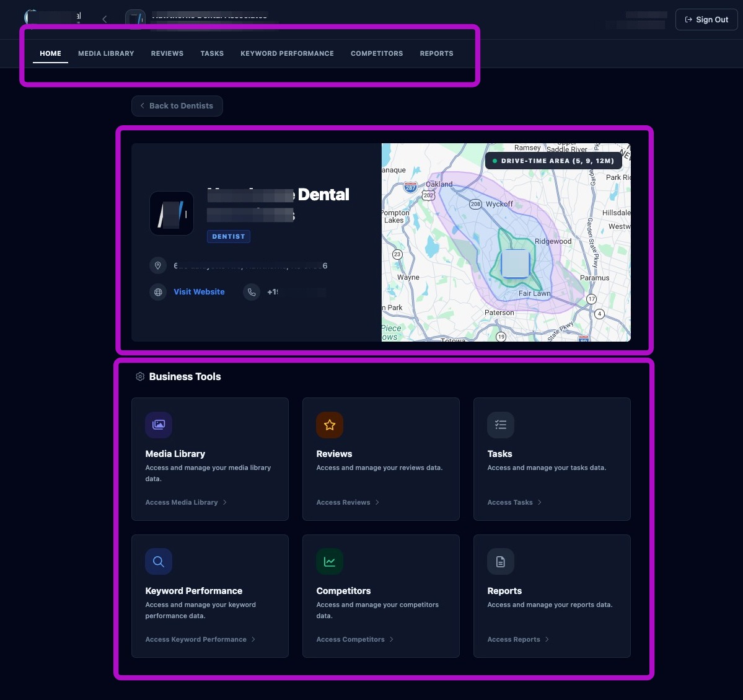Click Access Reports link
The image size is (743, 700).
pyautogui.click(x=519, y=639)
